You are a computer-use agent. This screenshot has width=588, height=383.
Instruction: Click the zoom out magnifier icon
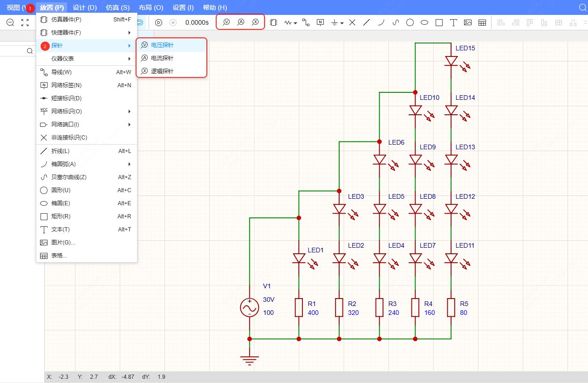[10, 22]
